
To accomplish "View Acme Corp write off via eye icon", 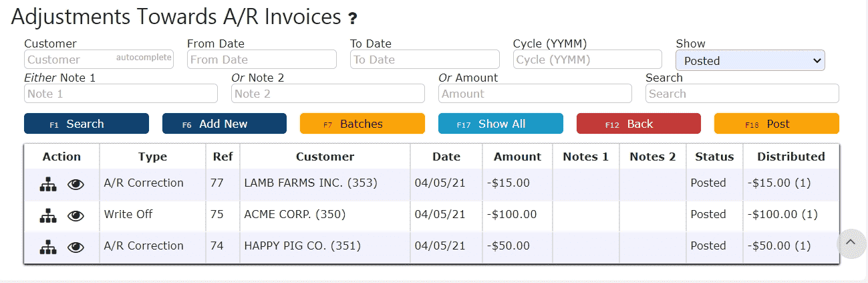I will tap(76, 216).
